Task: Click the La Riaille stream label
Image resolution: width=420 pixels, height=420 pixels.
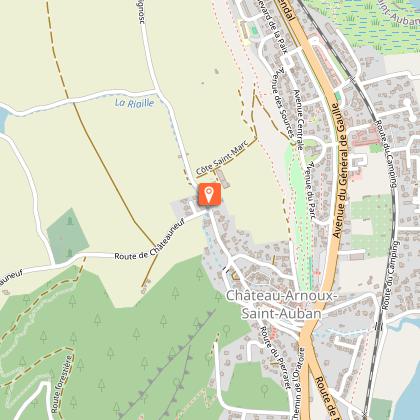Action: (x=135, y=103)
